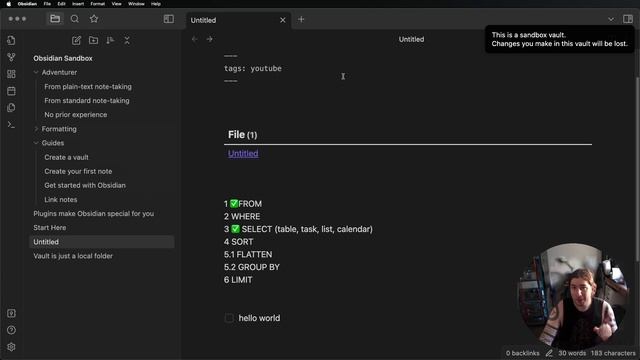The height and width of the screenshot is (360, 640).
Task: Open today's daily note icon
Action: 11,91
